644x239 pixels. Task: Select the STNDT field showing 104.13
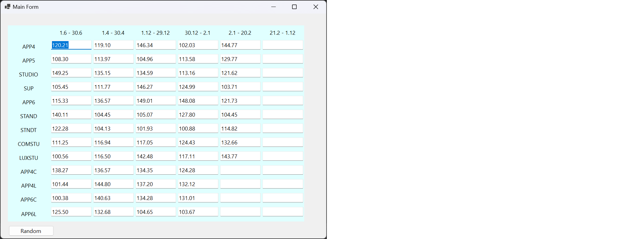(x=114, y=128)
